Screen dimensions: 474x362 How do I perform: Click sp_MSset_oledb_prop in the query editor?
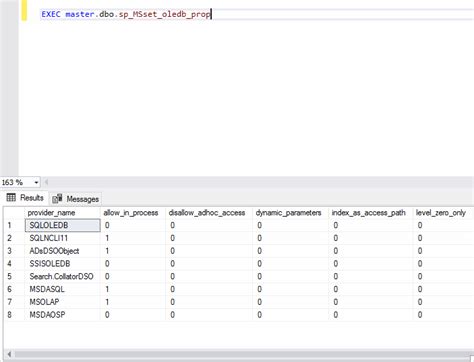click(165, 15)
